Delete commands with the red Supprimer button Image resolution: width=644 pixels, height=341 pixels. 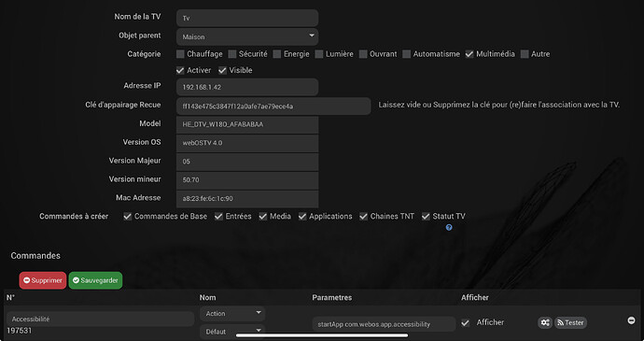click(x=43, y=280)
